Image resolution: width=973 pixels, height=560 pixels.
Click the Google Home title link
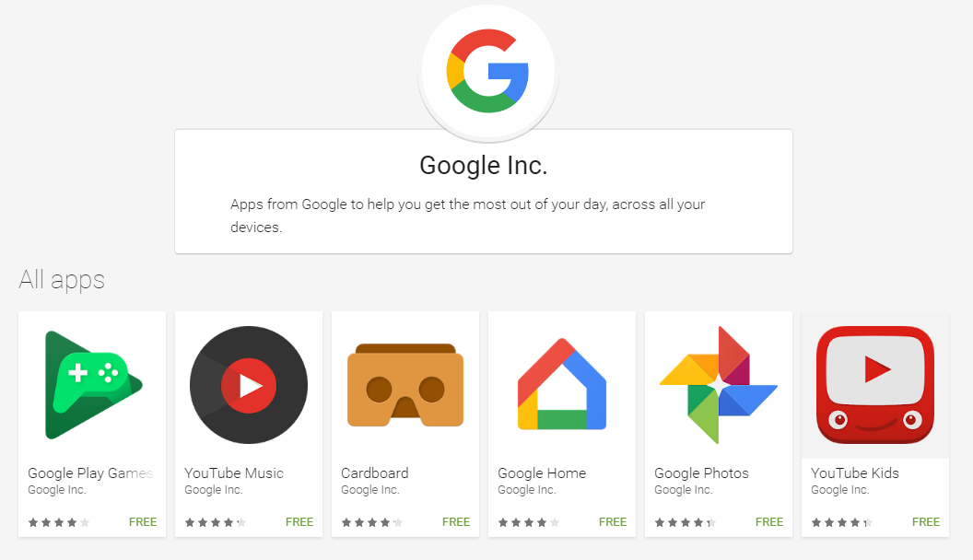tap(542, 473)
